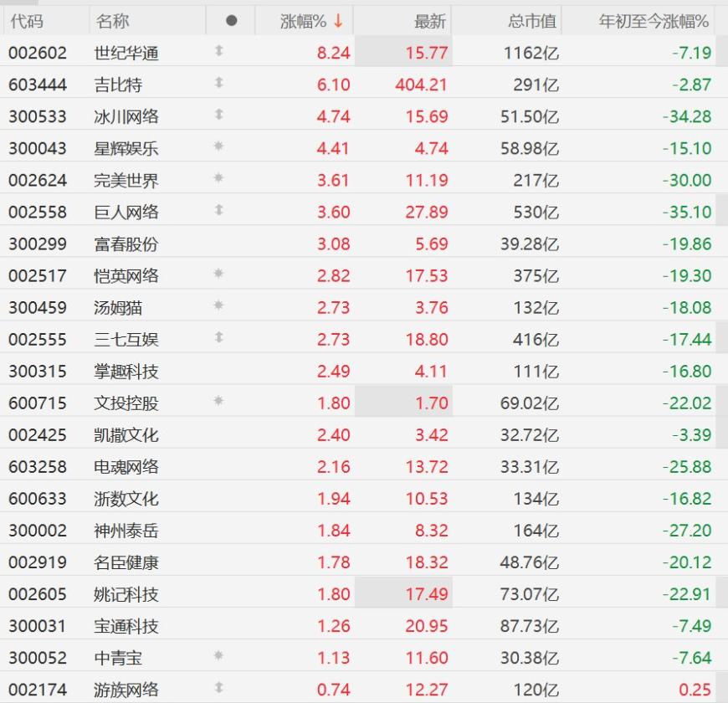
Task: Click the highlighted latest price 17.49
Action: click(x=427, y=594)
